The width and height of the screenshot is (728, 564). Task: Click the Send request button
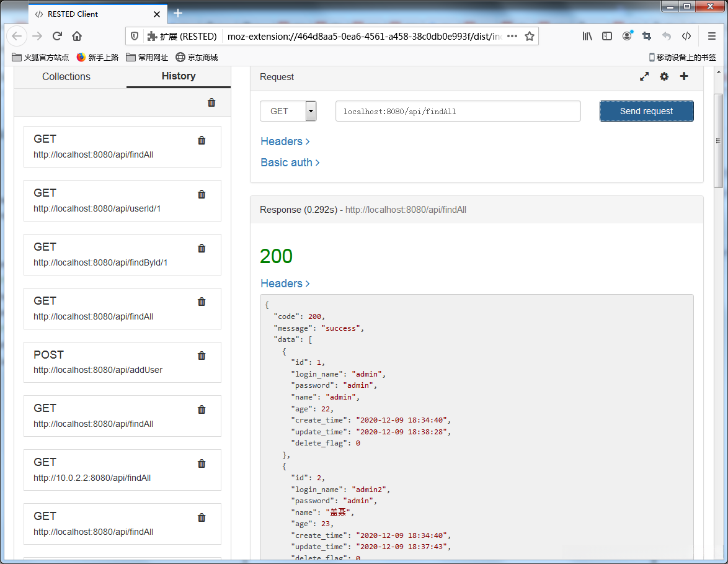(x=646, y=111)
